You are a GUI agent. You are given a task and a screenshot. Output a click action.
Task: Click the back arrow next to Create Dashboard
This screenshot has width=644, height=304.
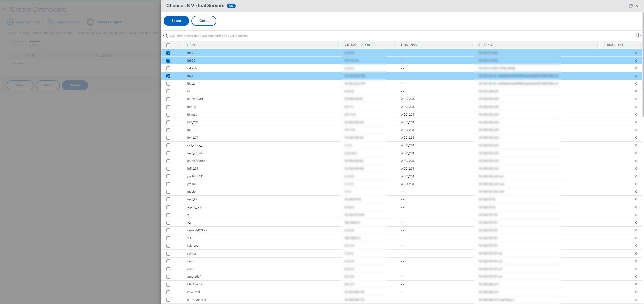pos(5,9)
